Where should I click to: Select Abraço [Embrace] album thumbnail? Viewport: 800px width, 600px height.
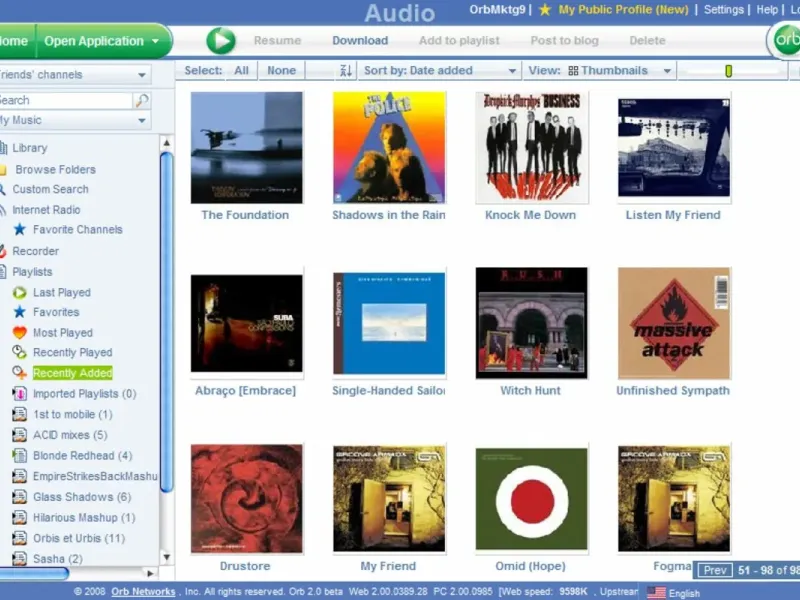point(246,323)
